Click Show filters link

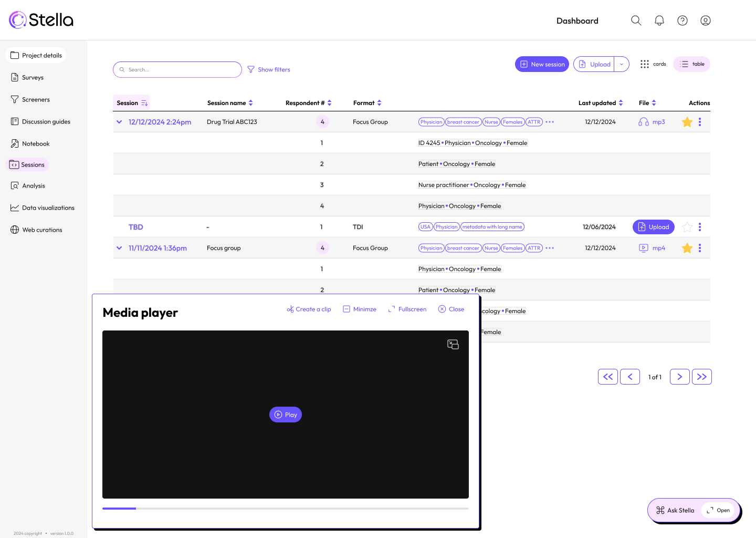(x=269, y=69)
